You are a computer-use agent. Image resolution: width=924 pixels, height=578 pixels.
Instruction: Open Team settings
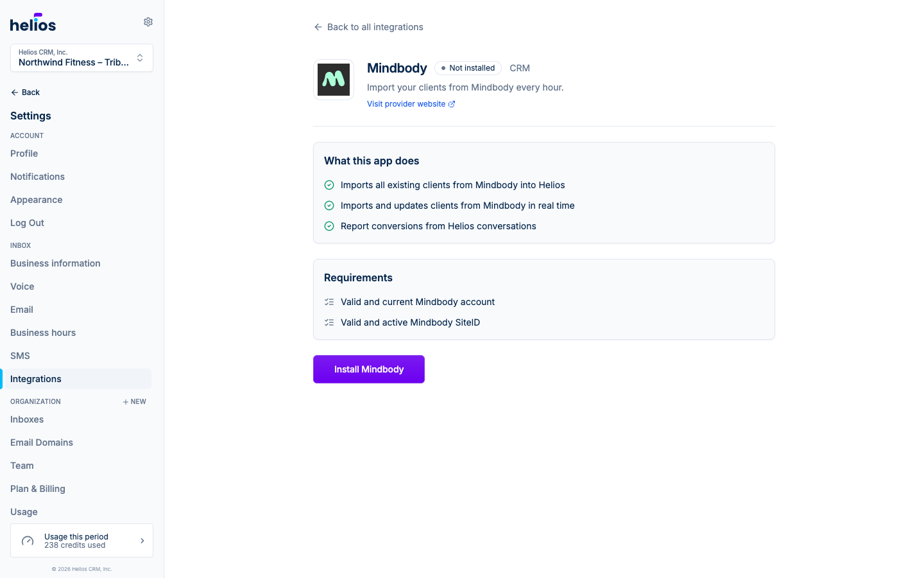pos(22,466)
